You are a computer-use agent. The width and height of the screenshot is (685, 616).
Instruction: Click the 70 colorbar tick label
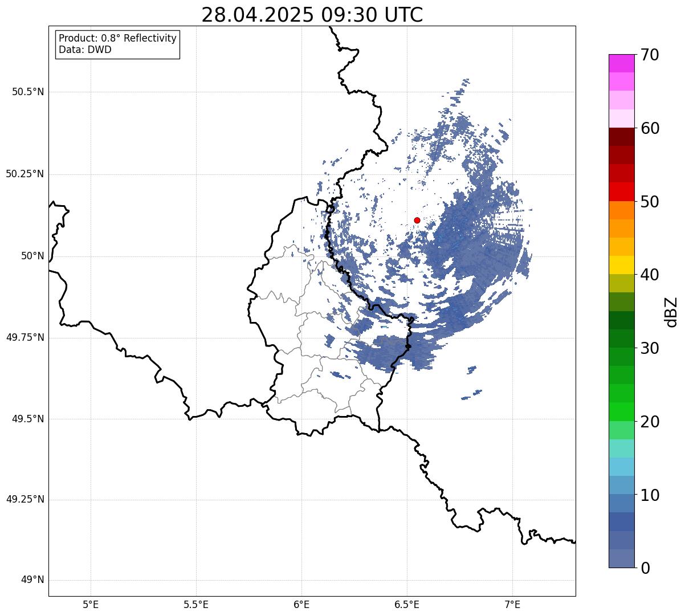pos(649,55)
